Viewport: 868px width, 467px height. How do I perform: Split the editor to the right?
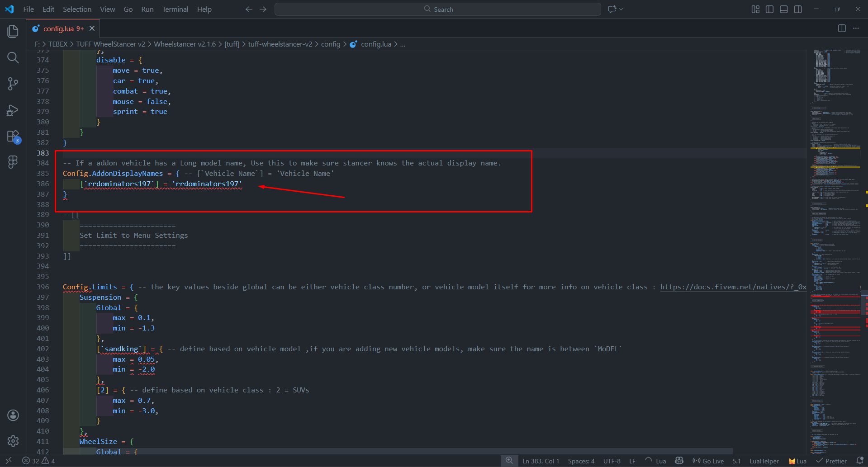(x=841, y=28)
